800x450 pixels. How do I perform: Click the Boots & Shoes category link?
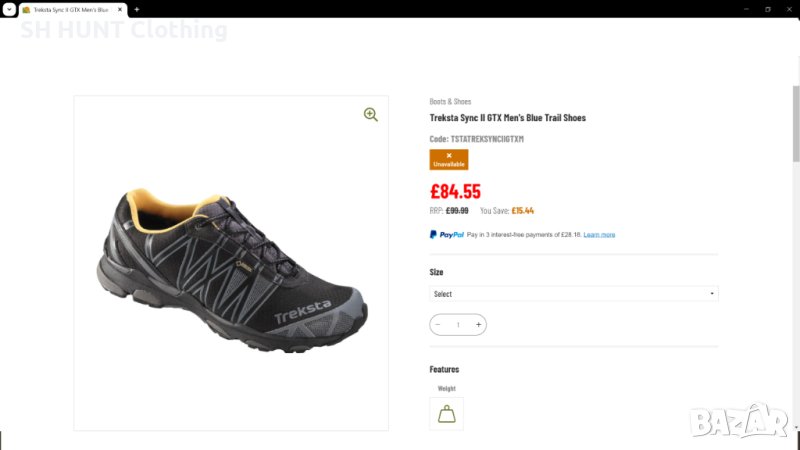450,102
